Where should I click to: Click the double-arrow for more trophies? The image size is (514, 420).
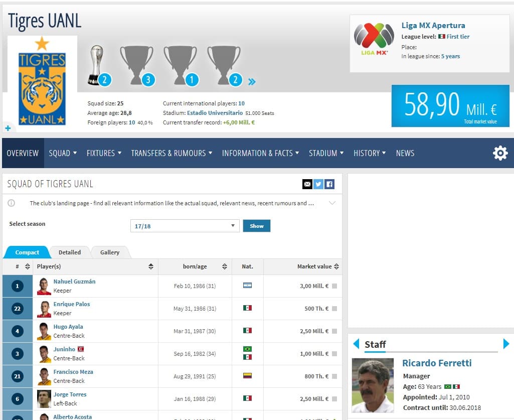[252, 81]
